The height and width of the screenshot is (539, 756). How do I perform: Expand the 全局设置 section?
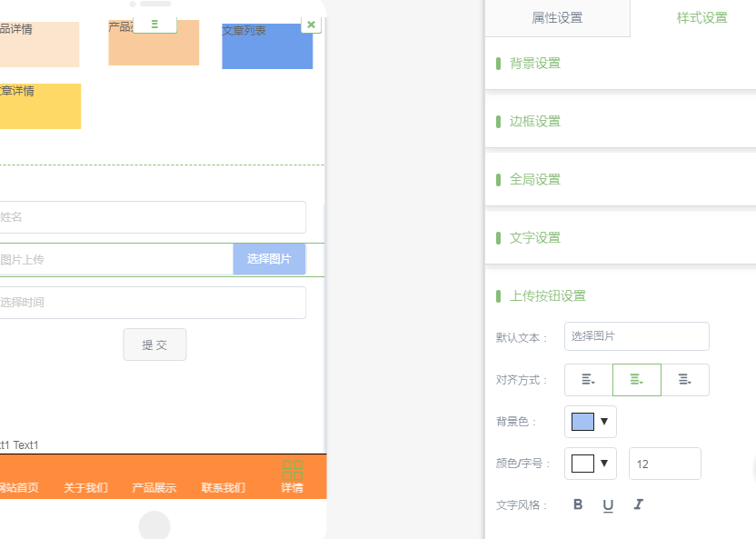tap(535, 180)
